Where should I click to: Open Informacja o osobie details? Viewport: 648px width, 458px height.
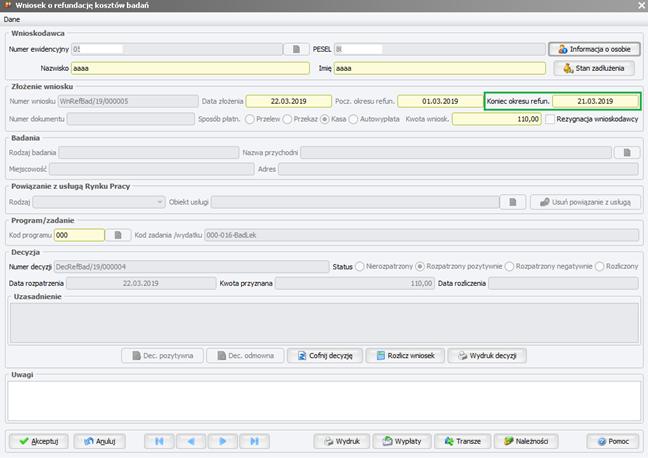tap(594, 49)
